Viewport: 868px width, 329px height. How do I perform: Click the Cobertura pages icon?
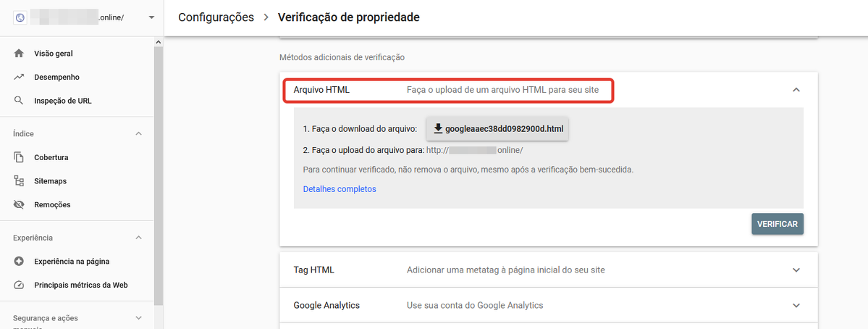pyautogui.click(x=19, y=157)
